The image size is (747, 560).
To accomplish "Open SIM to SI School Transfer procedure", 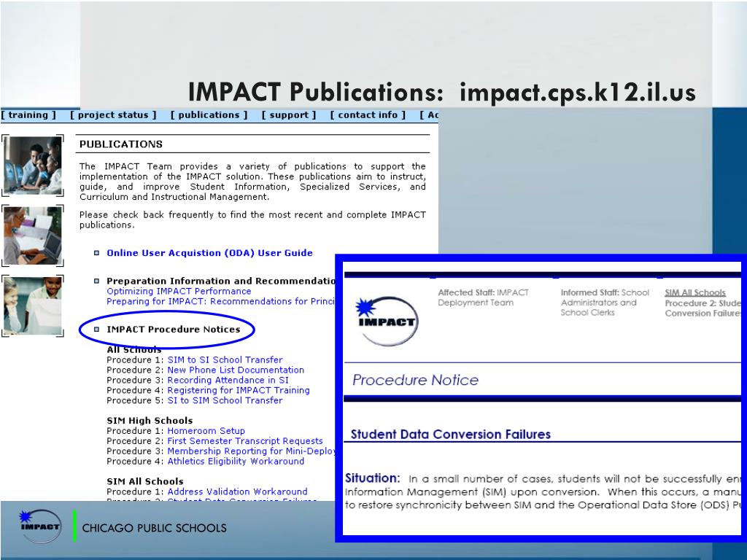I will [x=225, y=359].
